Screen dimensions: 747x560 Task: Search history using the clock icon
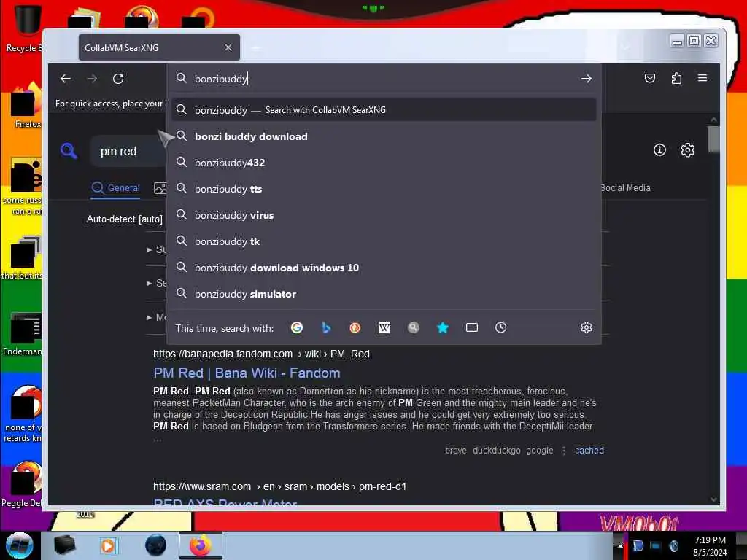500,327
